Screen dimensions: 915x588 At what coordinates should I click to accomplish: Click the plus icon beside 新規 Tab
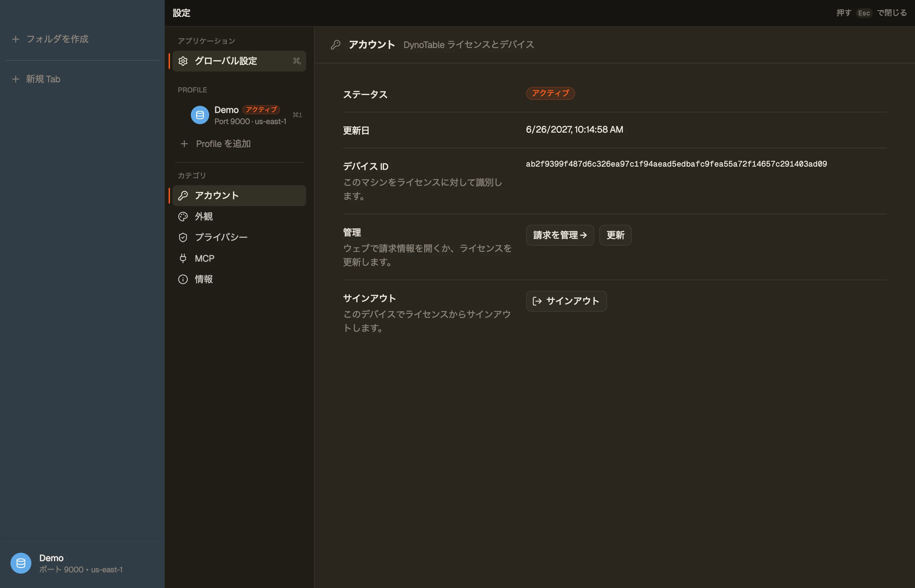[x=16, y=79]
